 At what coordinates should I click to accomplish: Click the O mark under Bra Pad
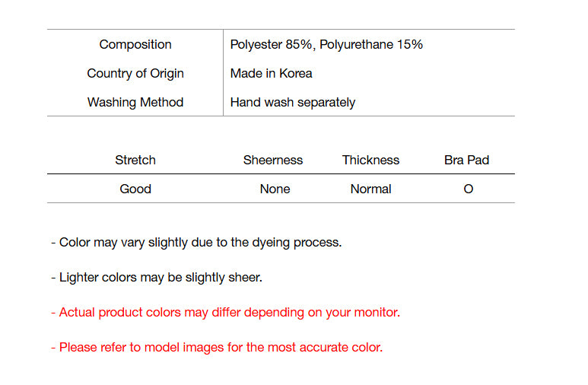pos(468,189)
